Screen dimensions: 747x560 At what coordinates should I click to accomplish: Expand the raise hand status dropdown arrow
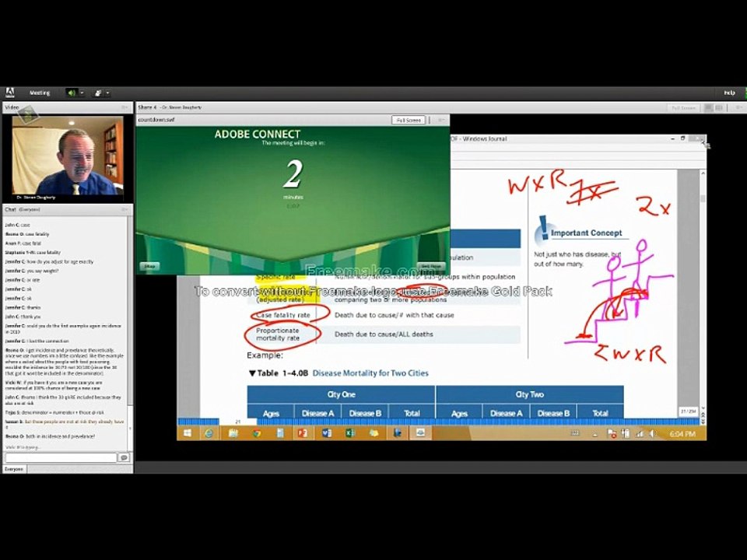pos(107,93)
